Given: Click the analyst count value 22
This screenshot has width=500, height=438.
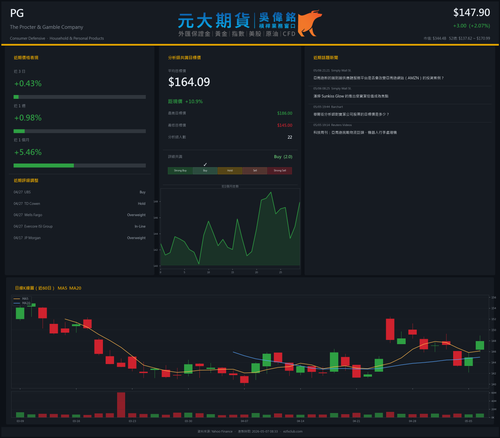Looking at the screenshot, I should (290, 137).
